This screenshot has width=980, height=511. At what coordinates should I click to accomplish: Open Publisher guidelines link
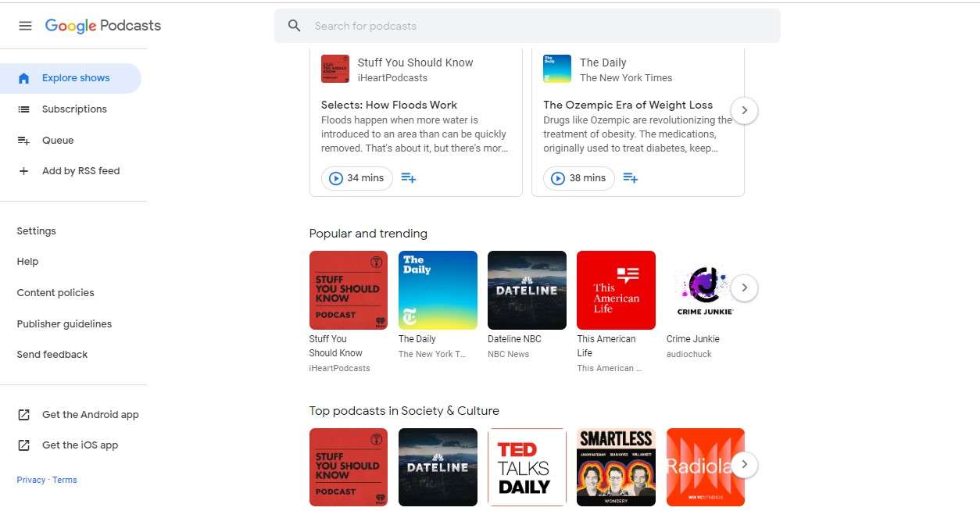point(64,324)
